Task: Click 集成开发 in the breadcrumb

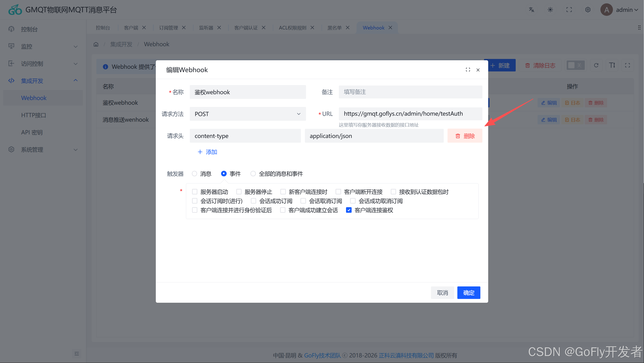Action: (121, 44)
